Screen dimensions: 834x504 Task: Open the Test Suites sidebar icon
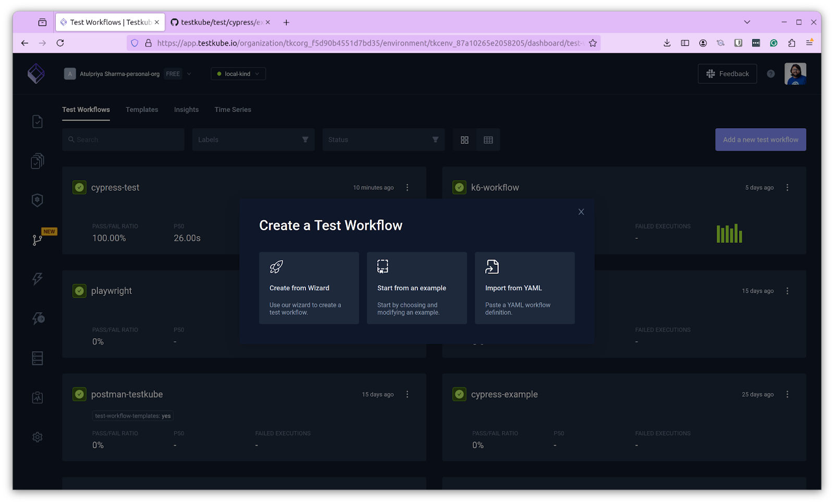tap(38, 161)
